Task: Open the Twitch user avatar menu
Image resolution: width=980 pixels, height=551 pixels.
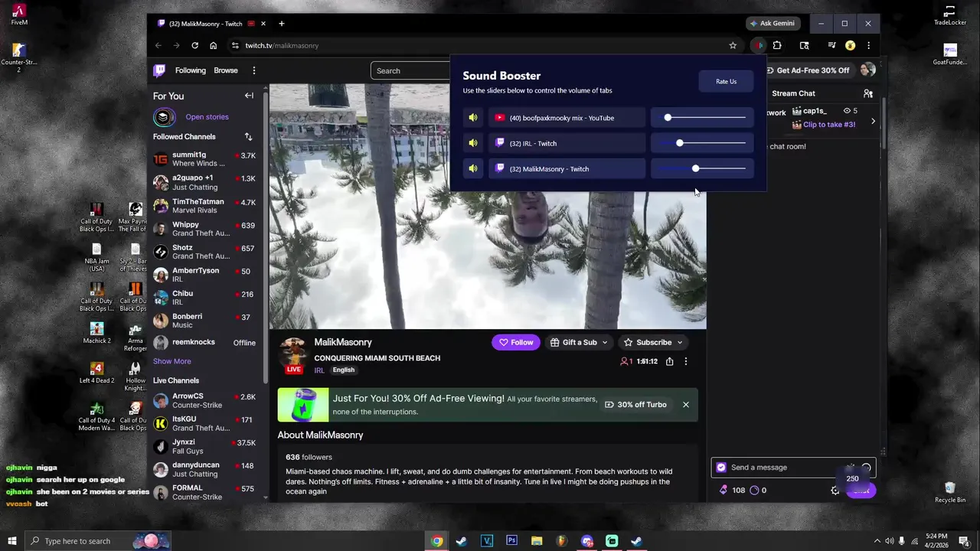Action: pos(867,70)
